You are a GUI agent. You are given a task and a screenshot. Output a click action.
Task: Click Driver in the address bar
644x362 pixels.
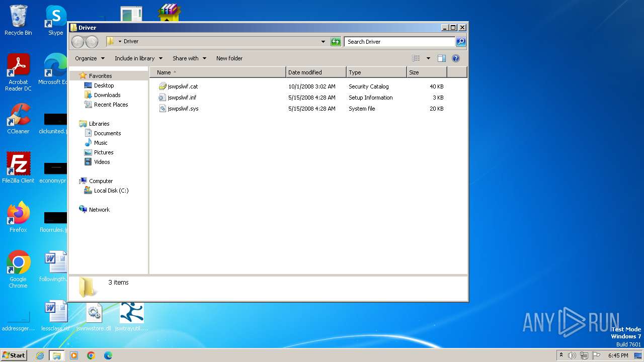[131, 42]
